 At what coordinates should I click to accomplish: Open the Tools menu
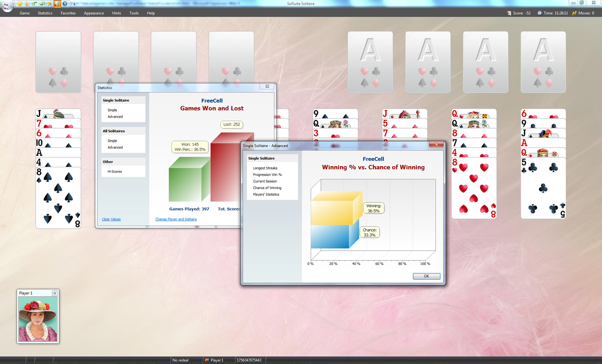click(134, 13)
